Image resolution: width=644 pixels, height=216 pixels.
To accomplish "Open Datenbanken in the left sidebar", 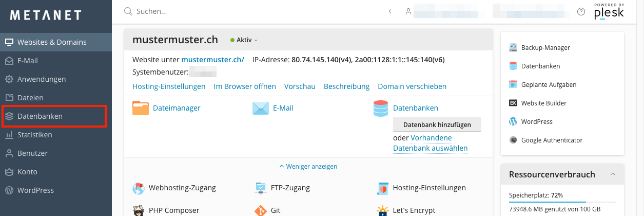I will pos(40,116).
